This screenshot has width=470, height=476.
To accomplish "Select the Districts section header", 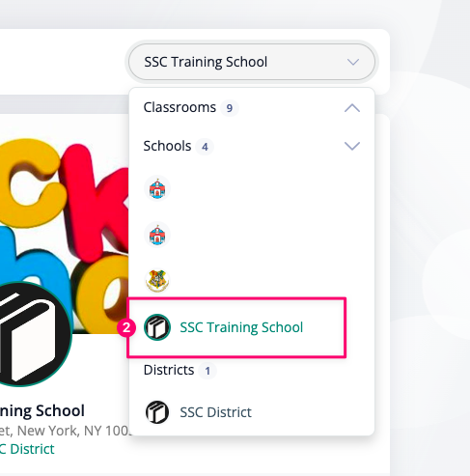I will pyautogui.click(x=169, y=370).
